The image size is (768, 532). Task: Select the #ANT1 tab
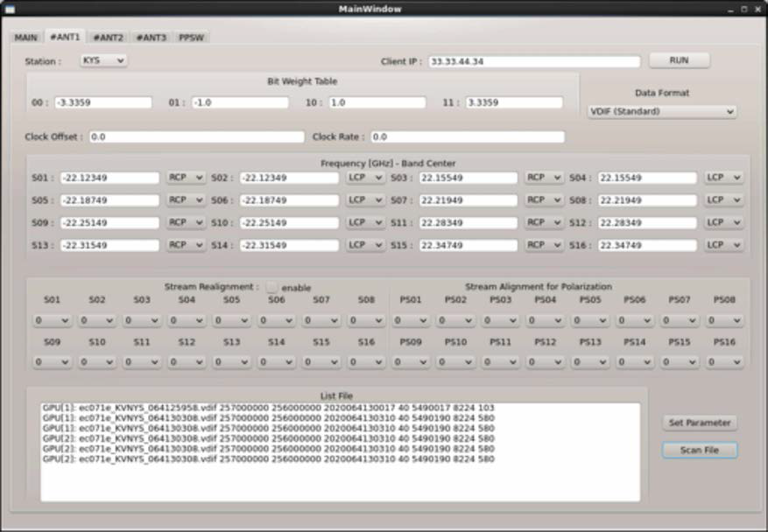tap(65, 38)
